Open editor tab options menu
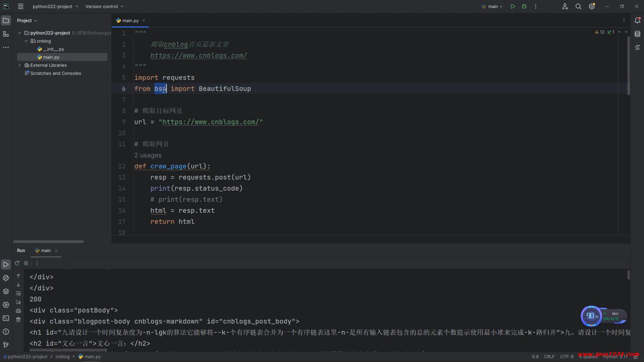Viewport: 644px width, 362px height. point(624,20)
